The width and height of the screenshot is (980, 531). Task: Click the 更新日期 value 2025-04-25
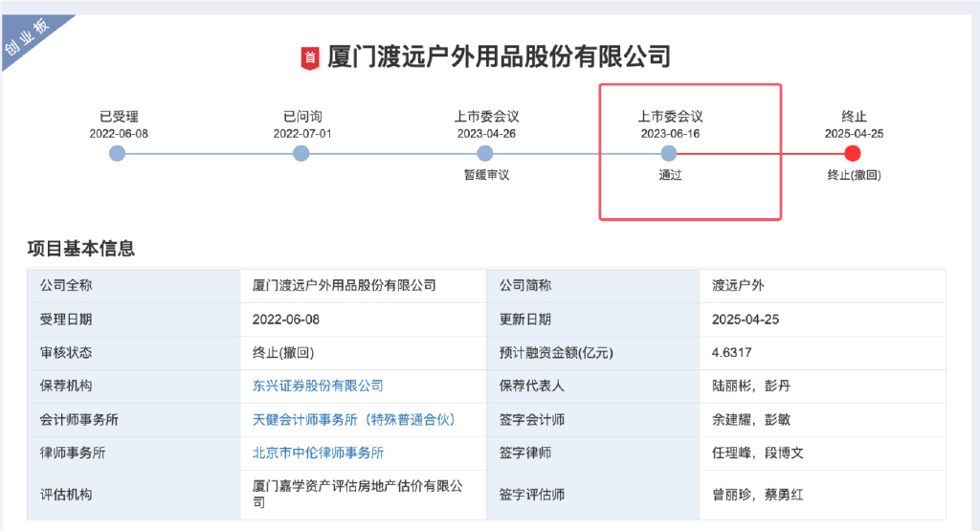(745, 320)
